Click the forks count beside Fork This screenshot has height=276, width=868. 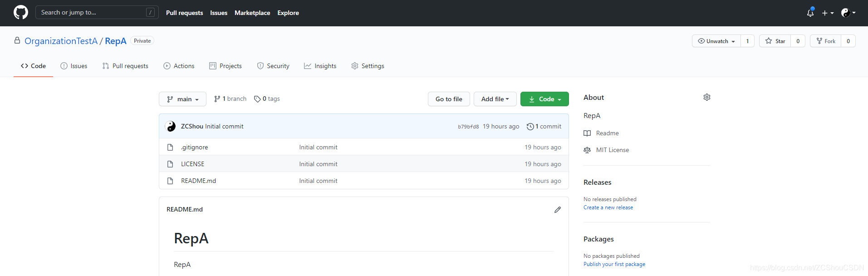tap(848, 41)
